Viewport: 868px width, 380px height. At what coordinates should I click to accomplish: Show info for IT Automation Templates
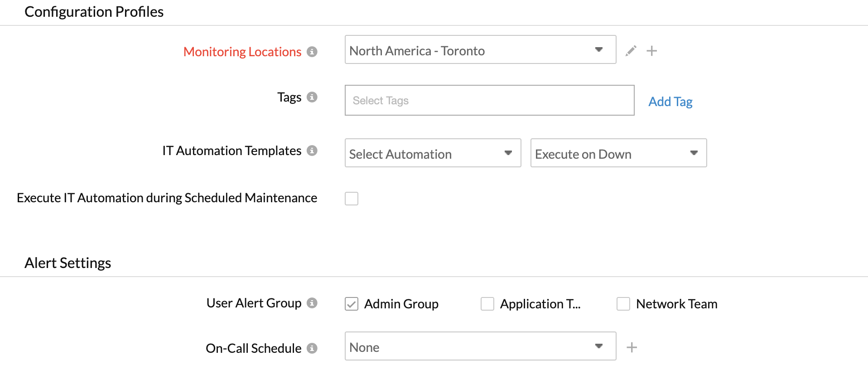click(312, 151)
